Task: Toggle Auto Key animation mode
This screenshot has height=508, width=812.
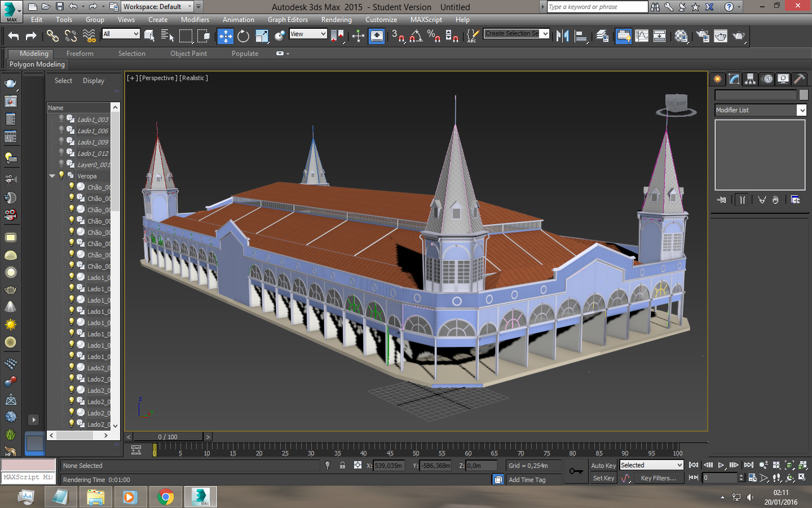Action: 603,466
